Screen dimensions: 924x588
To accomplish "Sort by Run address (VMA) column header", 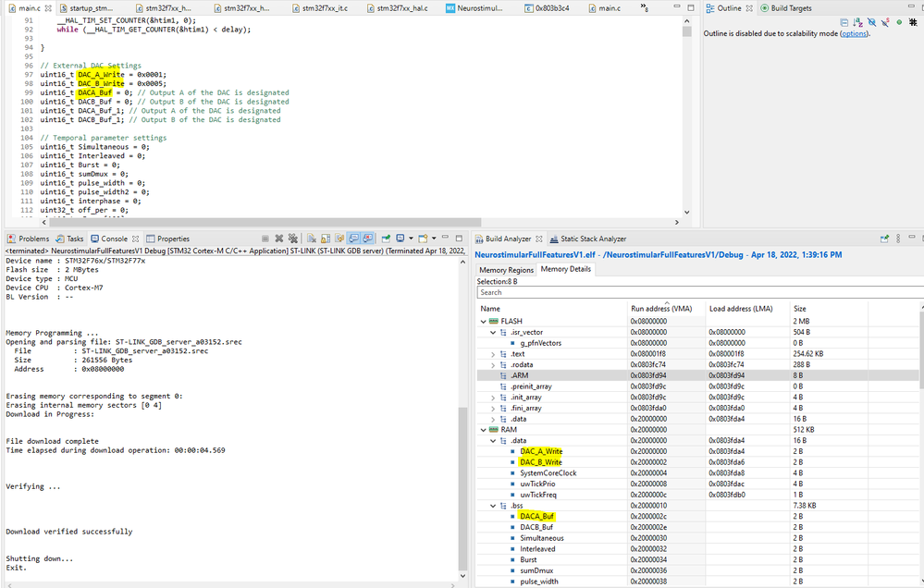I will point(667,309).
